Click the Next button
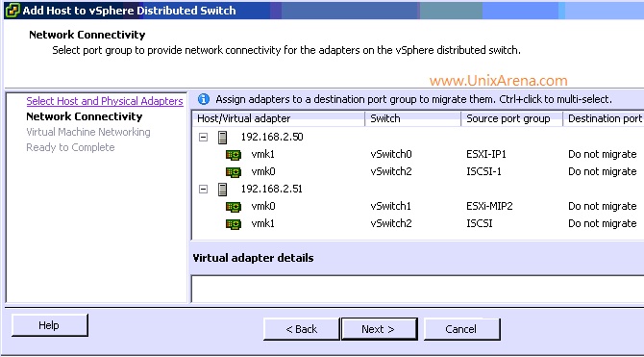644x357 pixels. coord(379,329)
